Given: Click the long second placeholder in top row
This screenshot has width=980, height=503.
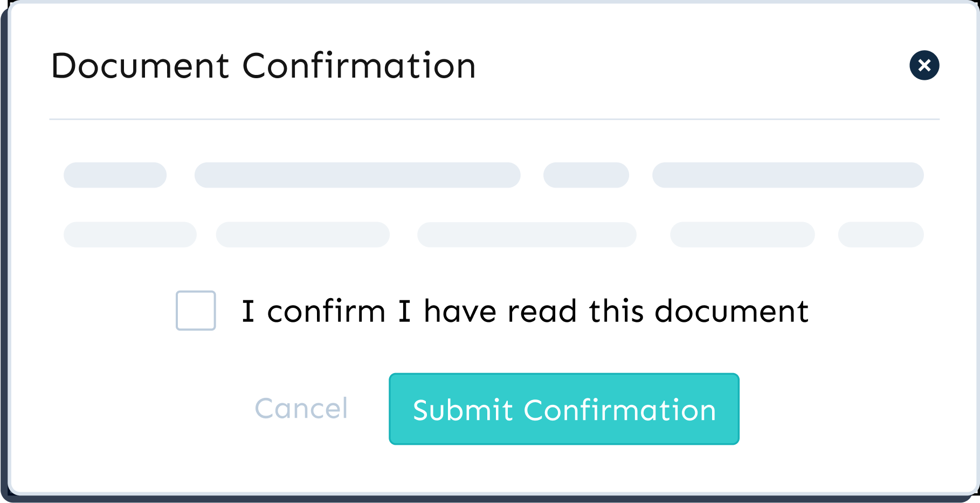Looking at the screenshot, I should pyautogui.click(x=357, y=175).
